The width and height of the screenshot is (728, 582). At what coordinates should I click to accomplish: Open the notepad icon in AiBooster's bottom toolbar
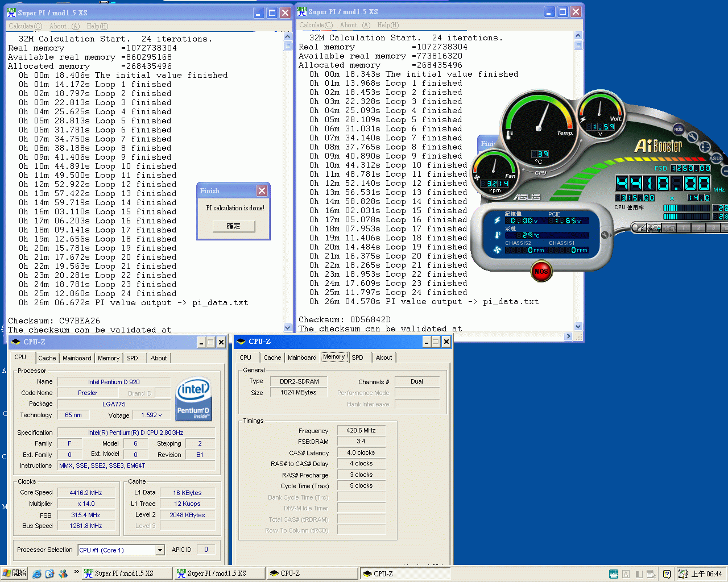[641, 228]
